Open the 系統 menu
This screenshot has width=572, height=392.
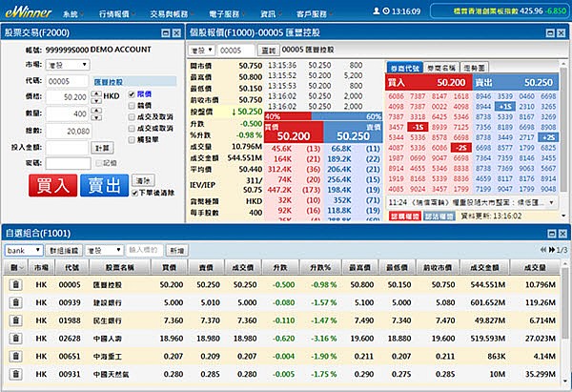click(x=71, y=14)
